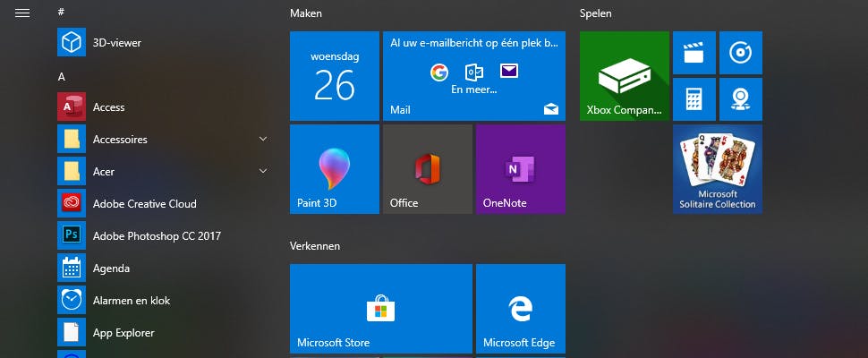Open the hamburger menu icon

click(22, 13)
